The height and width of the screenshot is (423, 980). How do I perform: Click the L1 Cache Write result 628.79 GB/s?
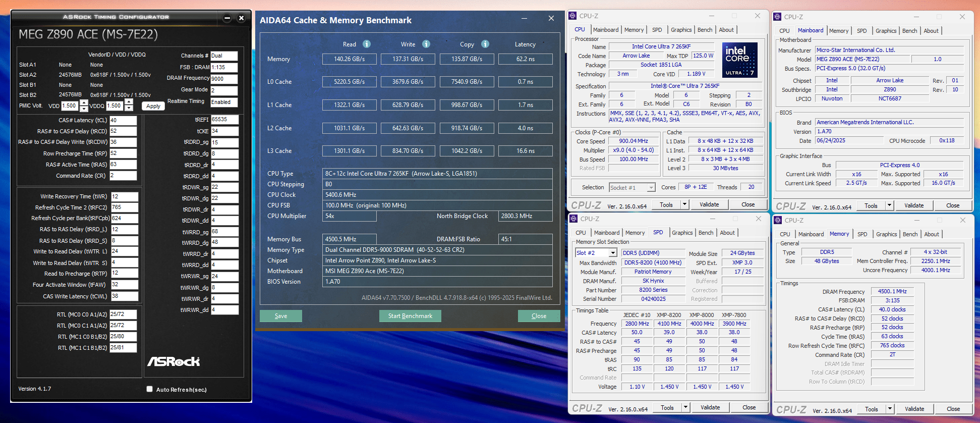(408, 105)
